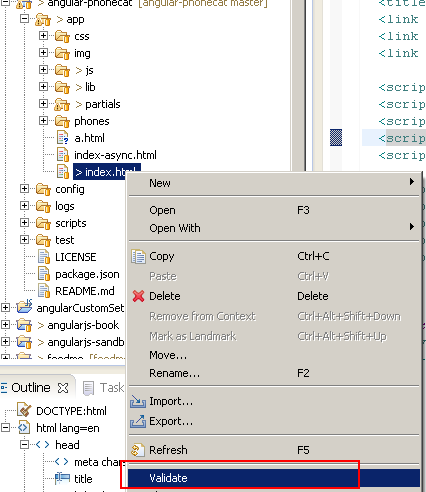Open the New submenu
The image size is (426, 492).
(x=274, y=183)
